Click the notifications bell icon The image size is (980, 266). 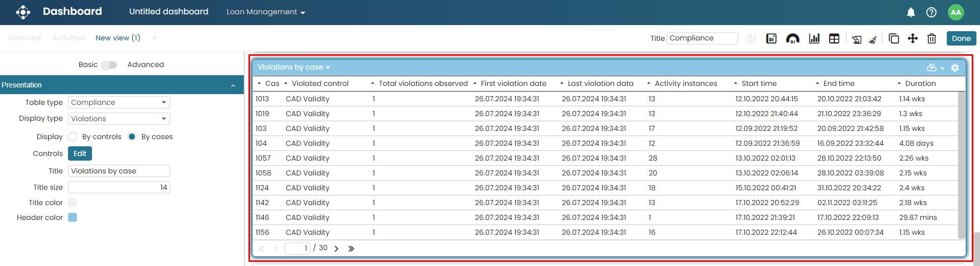point(910,12)
